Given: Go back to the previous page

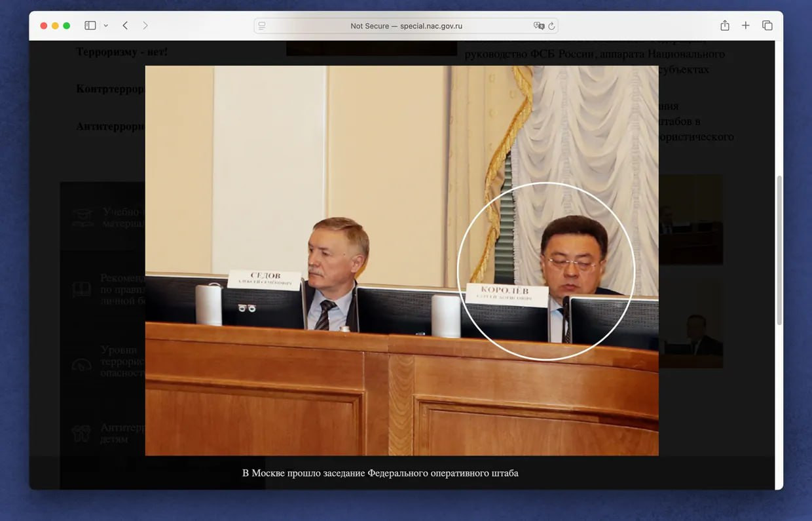Looking at the screenshot, I should click(125, 26).
